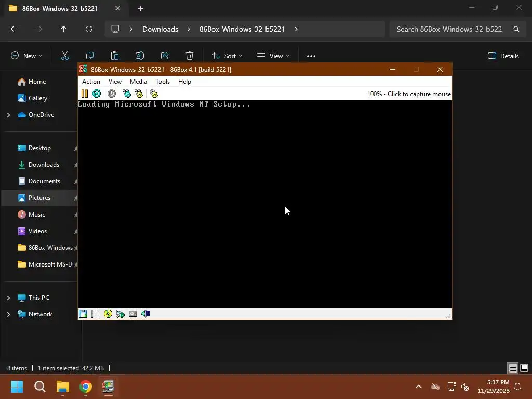
Task: Open the View menu in 86Box
Action: coord(115,82)
